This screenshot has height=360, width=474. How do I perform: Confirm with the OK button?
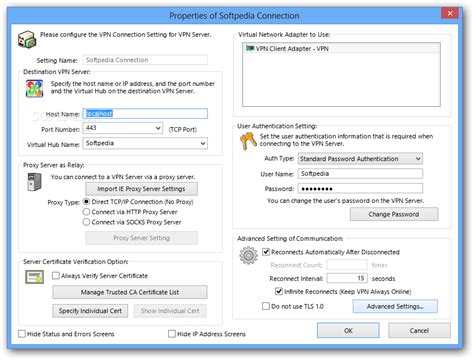click(x=348, y=330)
